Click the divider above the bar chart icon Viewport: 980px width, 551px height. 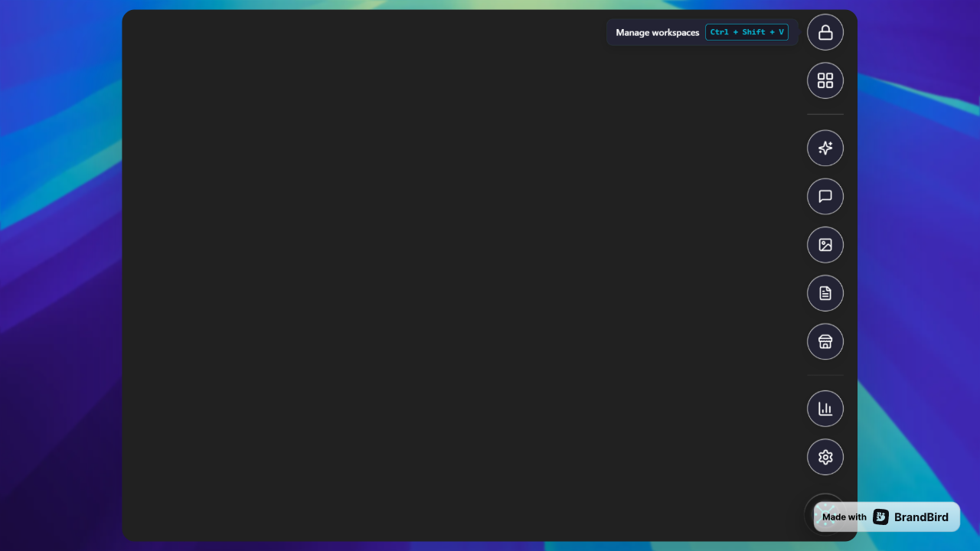(825, 375)
